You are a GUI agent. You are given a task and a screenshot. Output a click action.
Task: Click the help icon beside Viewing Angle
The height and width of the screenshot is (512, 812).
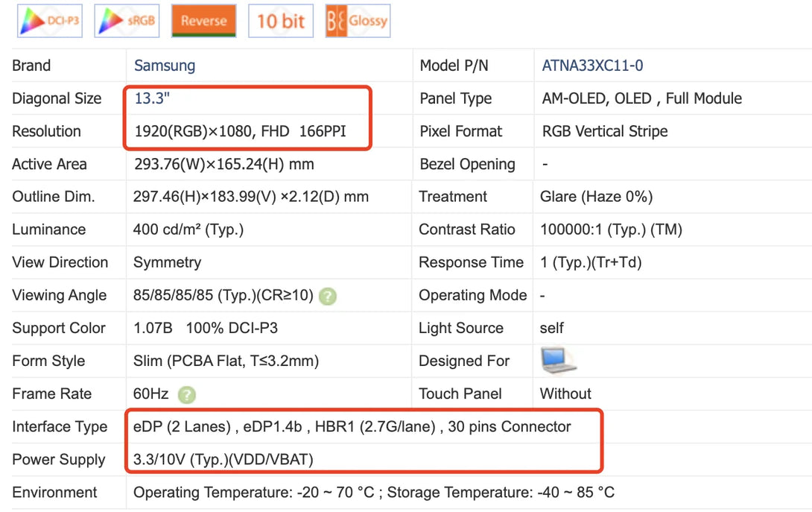coord(328,296)
